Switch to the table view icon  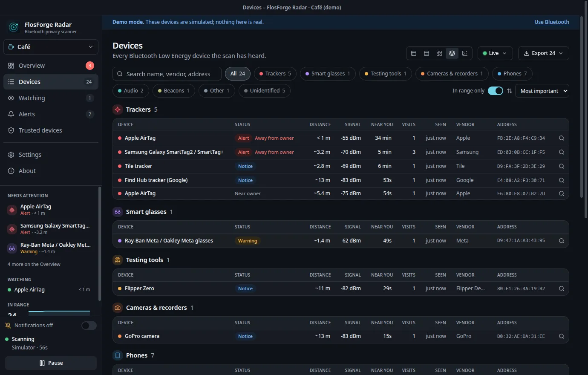click(413, 53)
